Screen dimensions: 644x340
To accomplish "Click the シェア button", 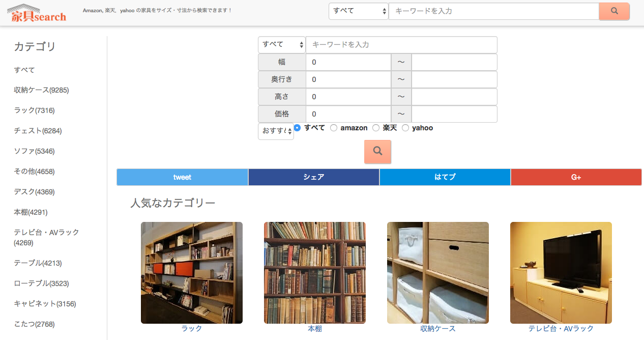I will (313, 177).
